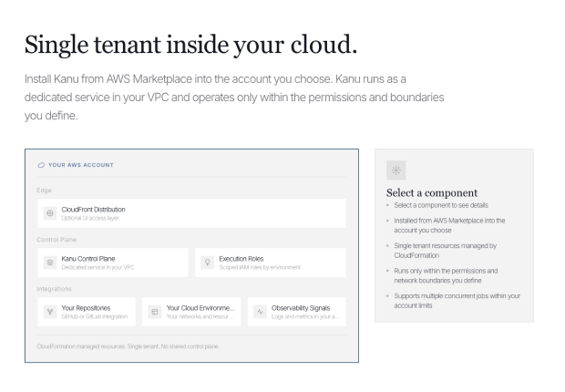565x392 pixels.
Task: Click the CloudFront Distribution globe icon
Action: [x=50, y=213]
